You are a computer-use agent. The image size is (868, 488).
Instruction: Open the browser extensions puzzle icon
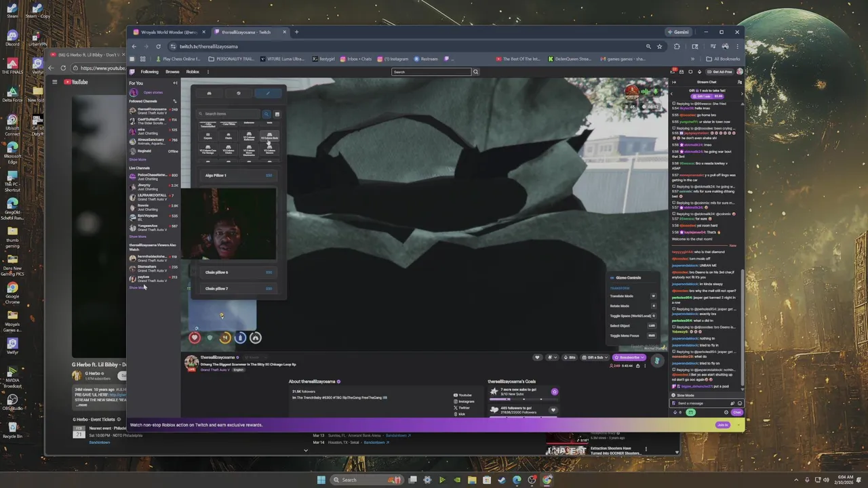click(x=677, y=46)
